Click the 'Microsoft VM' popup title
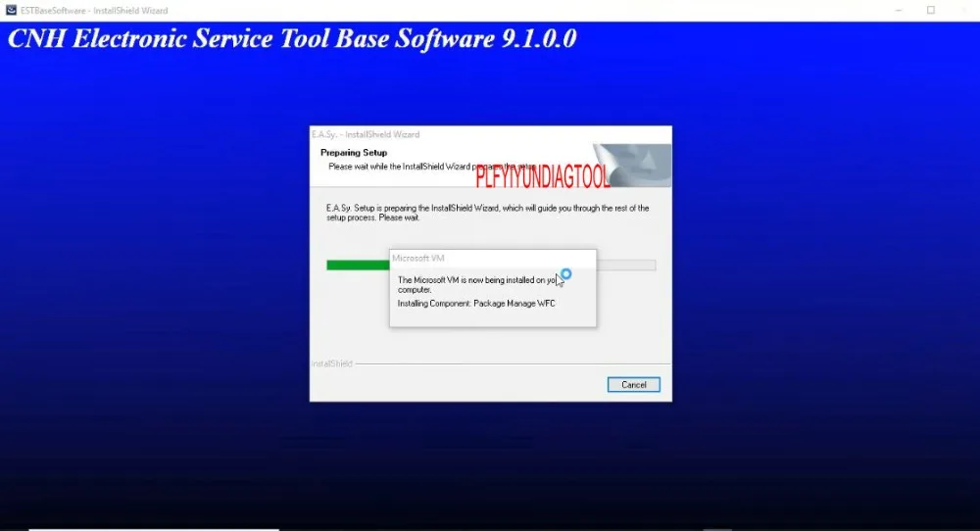Screen dimensions: 980x531 pyautogui.click(x=418, y=258)
